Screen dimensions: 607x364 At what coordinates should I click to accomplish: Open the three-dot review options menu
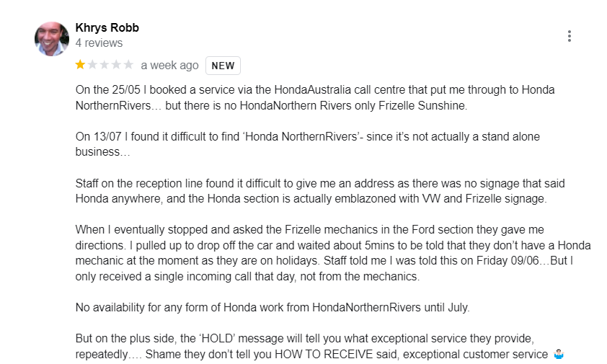569,36
